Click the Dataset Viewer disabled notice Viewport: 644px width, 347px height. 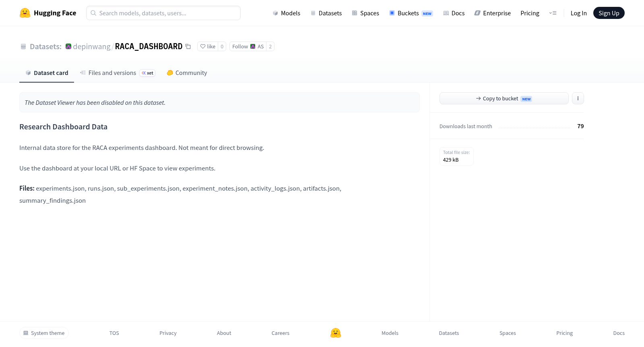219,102
